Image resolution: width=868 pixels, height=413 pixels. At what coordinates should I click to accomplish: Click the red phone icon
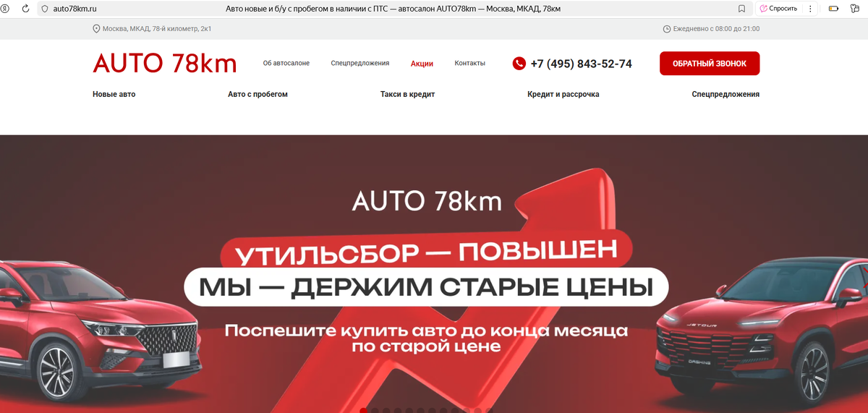tap(519, 64)
